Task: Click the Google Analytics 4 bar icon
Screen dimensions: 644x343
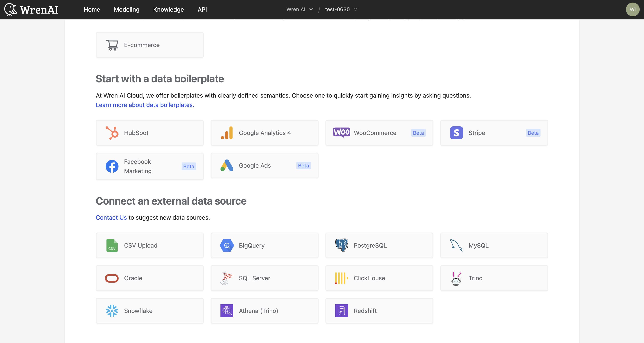Action: click(x=227, y=133)
